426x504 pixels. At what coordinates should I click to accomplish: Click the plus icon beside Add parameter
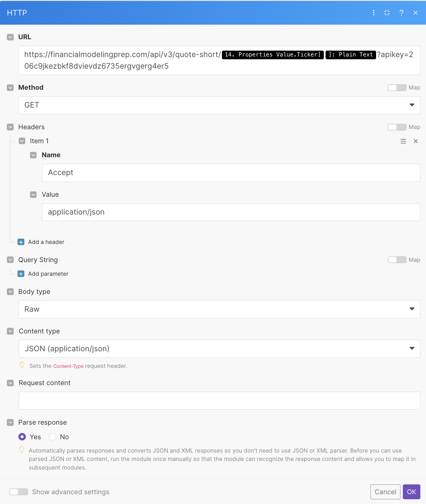pos(21,274)
